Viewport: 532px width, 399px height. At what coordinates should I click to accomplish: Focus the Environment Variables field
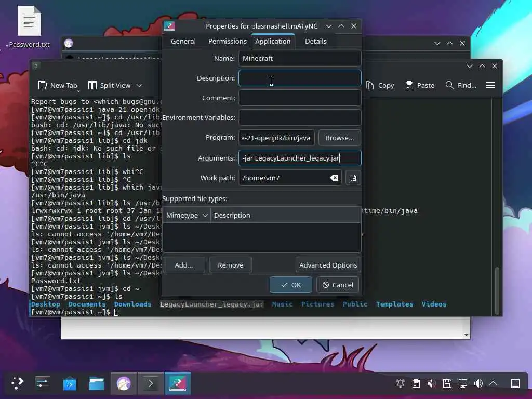[300, 117]
